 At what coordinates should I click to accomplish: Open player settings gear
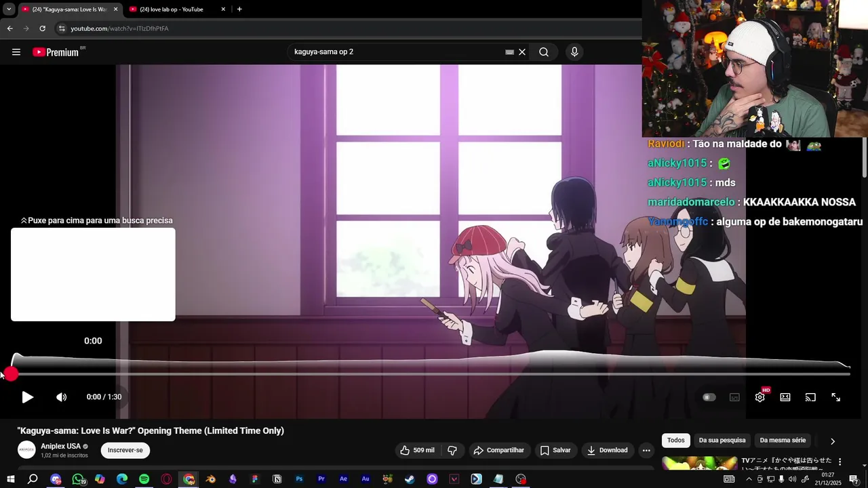click(760, 397)
